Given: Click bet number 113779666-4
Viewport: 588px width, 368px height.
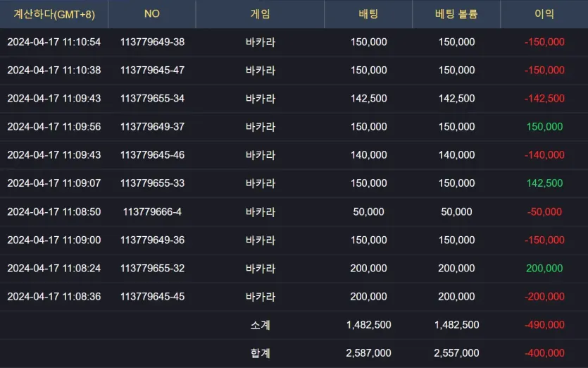Looking at the screenshot, I should (x=152, y=211).
